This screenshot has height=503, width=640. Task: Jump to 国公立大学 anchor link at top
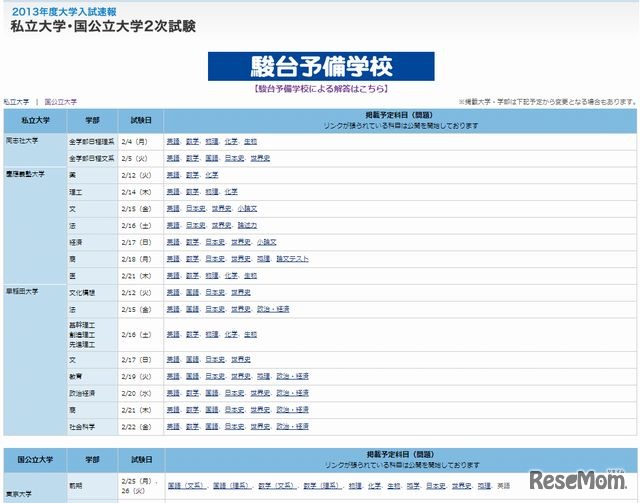point(60,102)
